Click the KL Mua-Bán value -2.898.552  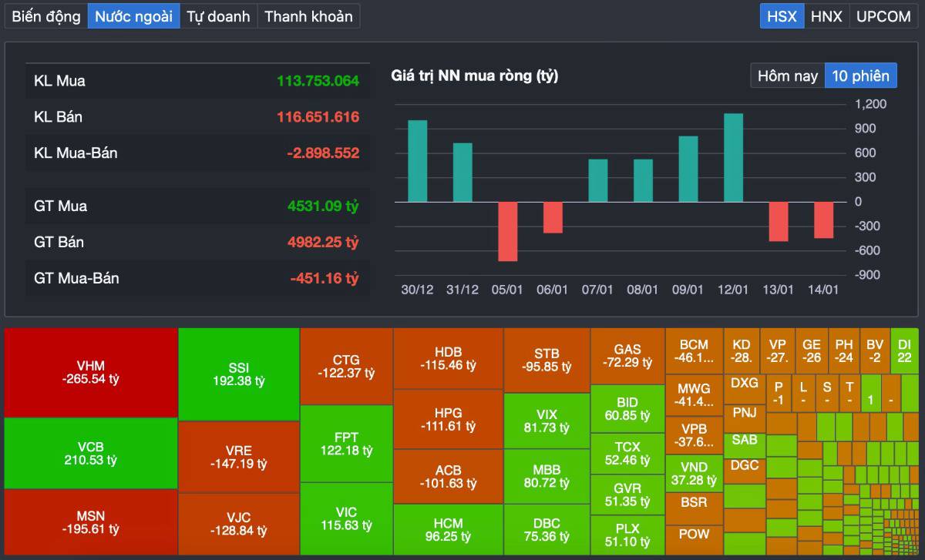pyautogui.click(x=323, y=153)
